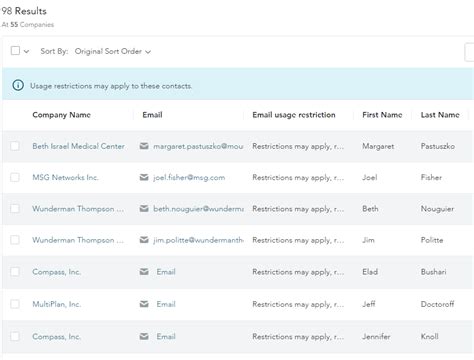Click the margaret.pastuszko email address
Image resolution: width=474 pixels, height=360 pixels.
point(198,146)
